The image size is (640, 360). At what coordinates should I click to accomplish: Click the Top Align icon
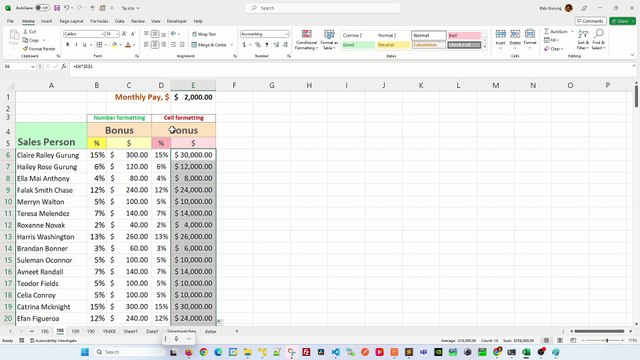pos(146,34)
